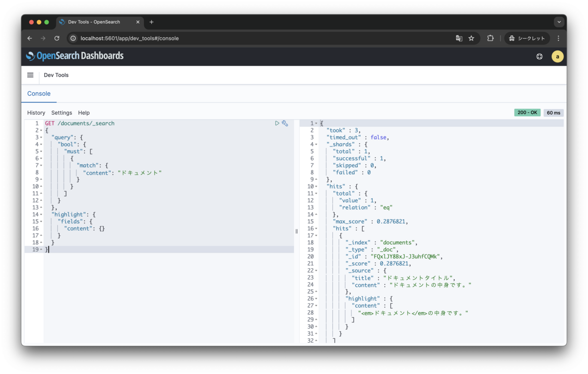Collapse the "query" fold at line 3
Image resolution: width=588 pixels, height=374 pixels.
pos(41,138)
